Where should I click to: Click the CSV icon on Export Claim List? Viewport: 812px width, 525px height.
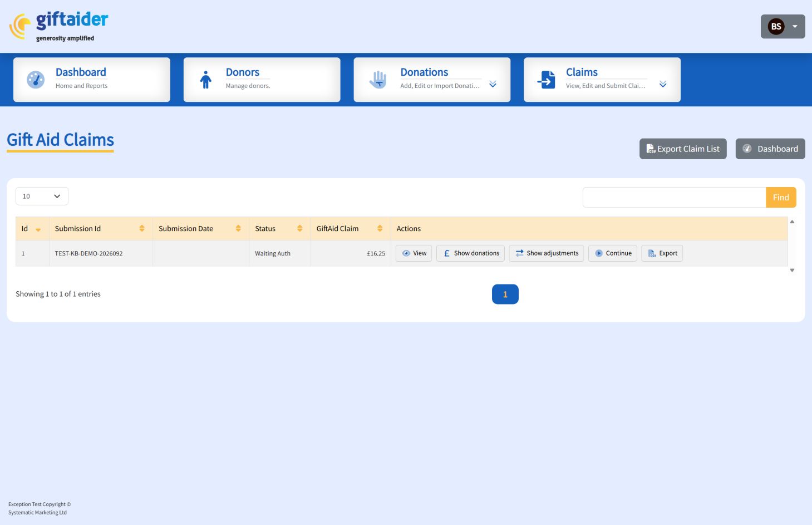tap(651, 149)
